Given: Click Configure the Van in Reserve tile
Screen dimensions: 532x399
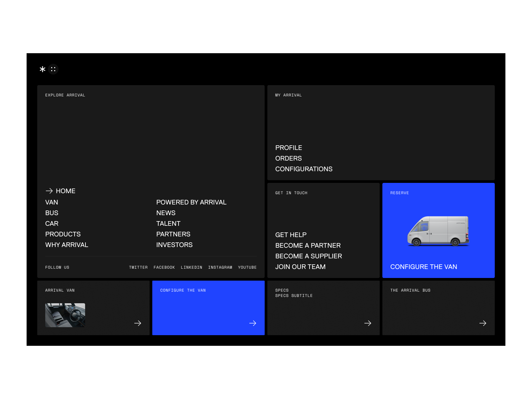Looking at the screenshot, I should pos(424,267).
